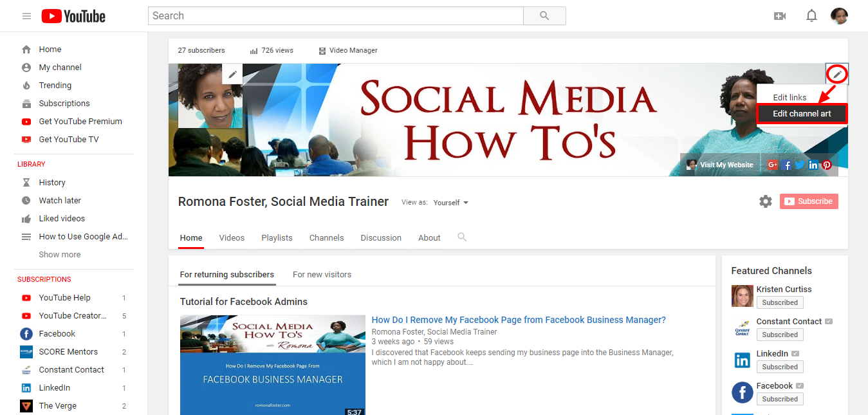Click the Subscriptions sidebar icon
Viewport: 868px width, 415px height.
point(26,104)
